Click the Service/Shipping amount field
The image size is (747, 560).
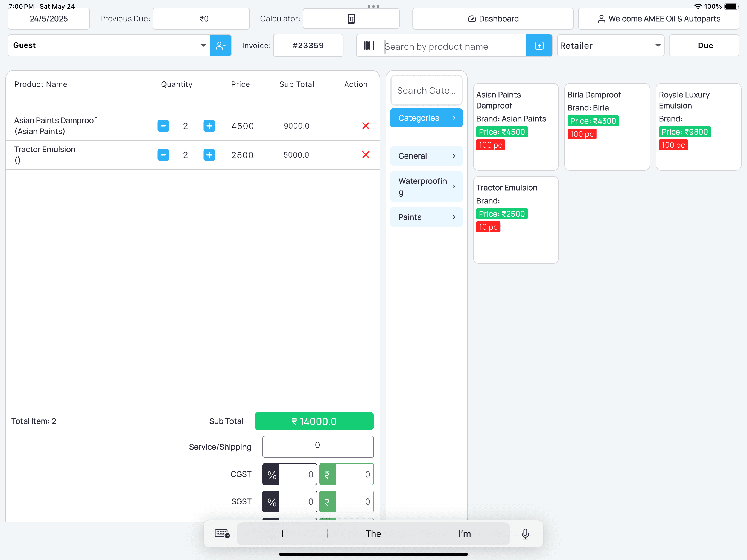click(x=318, y=446)
